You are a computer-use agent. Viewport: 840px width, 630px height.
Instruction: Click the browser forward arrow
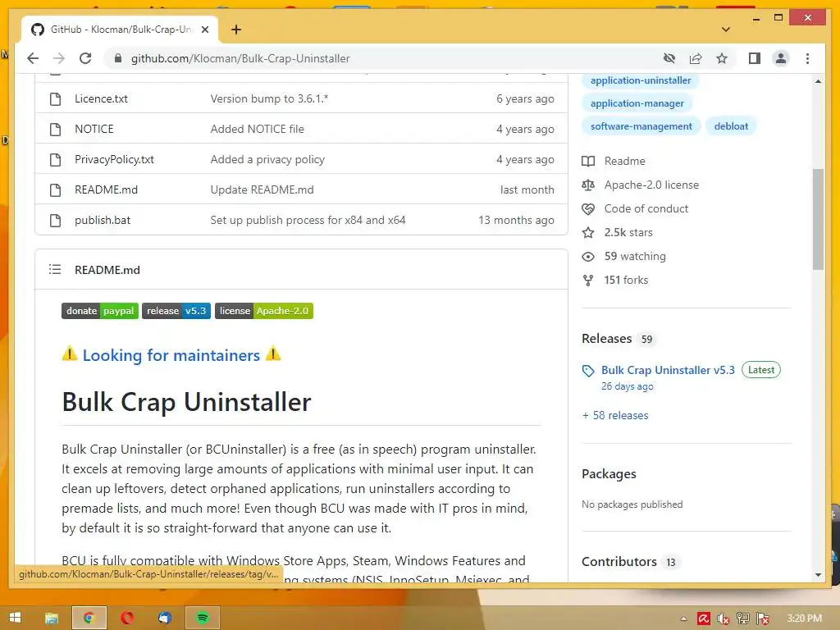[59, 58]
